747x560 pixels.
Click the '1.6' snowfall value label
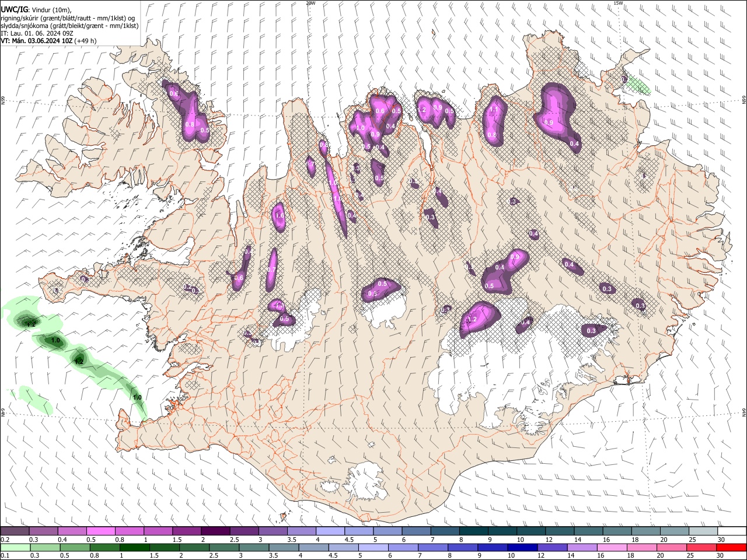[279, 216]
